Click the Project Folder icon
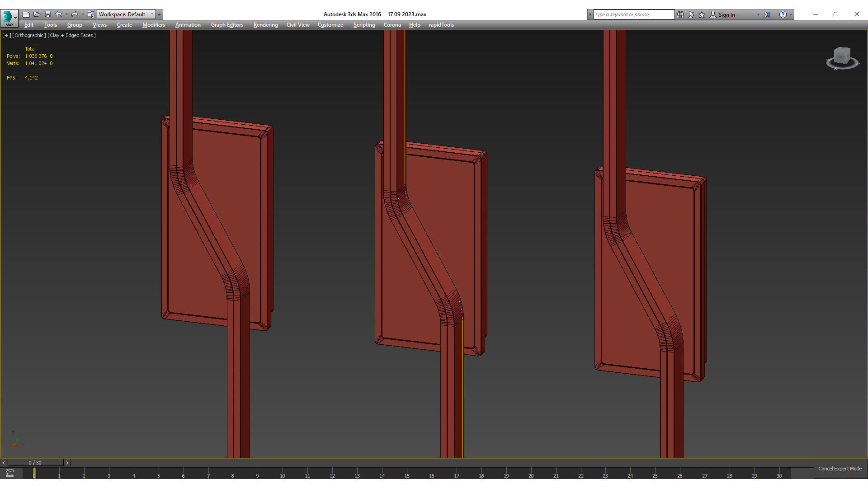 pos(91,14)
